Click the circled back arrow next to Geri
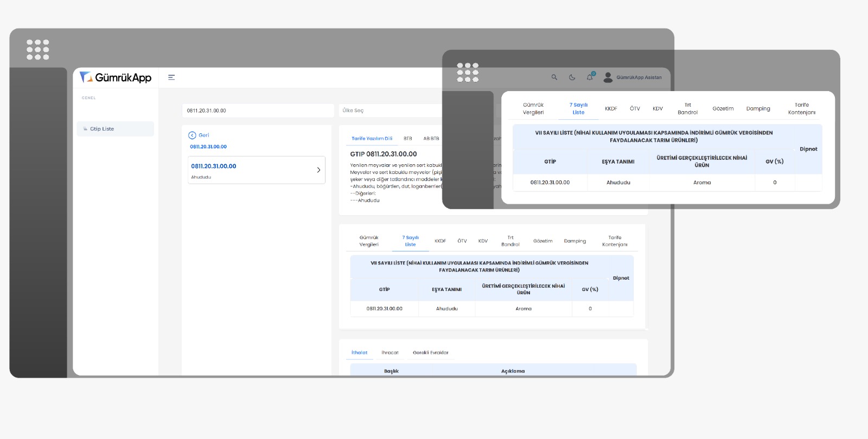868x439 pixels. (192, 135)
